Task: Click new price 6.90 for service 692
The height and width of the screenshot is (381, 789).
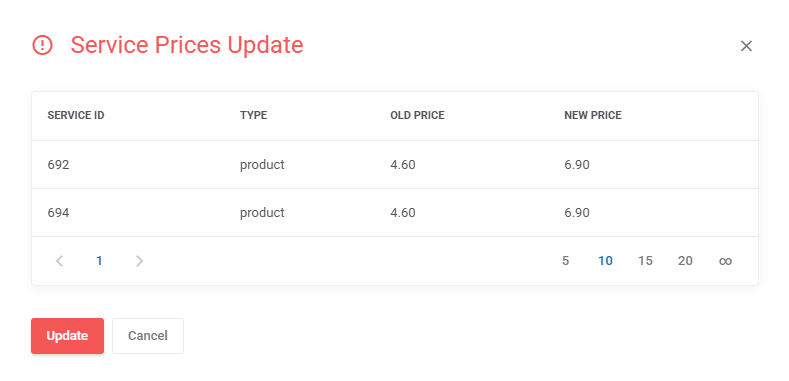Action: (x=577, y=165)
